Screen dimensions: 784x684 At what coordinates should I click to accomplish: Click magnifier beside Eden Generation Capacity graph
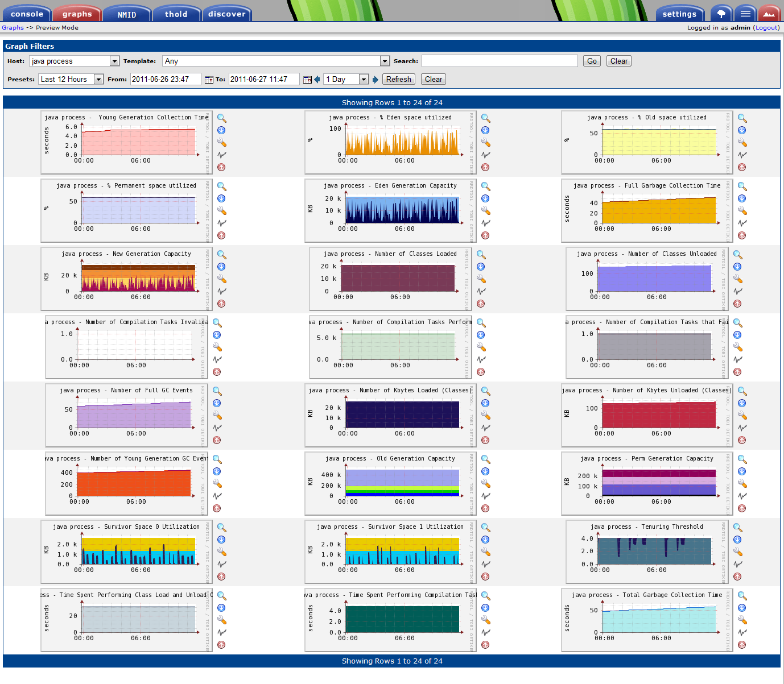(486, 186)
